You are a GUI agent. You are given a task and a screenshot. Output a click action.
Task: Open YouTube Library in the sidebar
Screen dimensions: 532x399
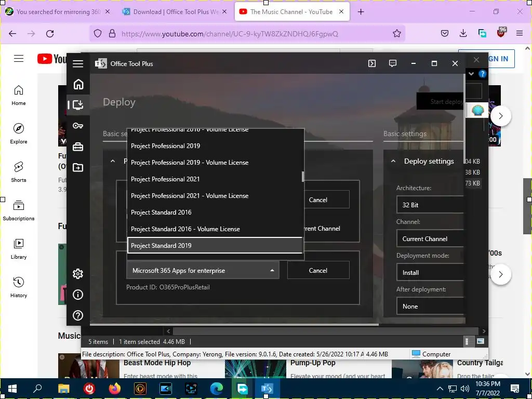[x=19, y=249]
